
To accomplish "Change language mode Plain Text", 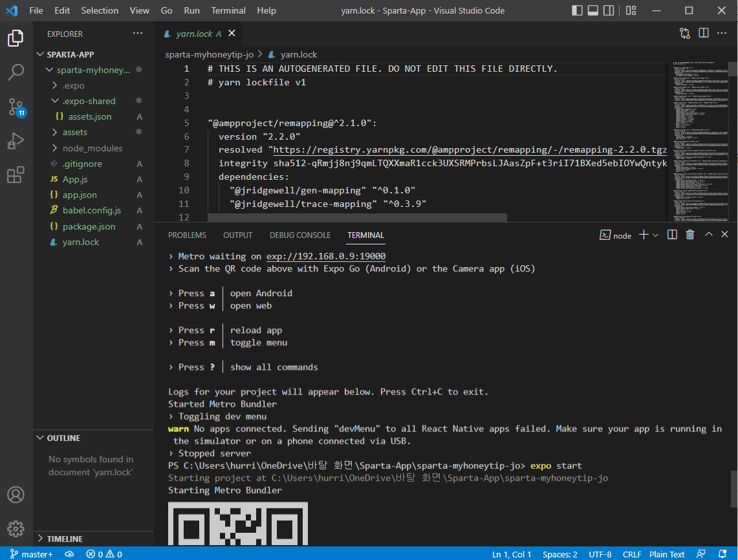I will (x=666, y=554).
